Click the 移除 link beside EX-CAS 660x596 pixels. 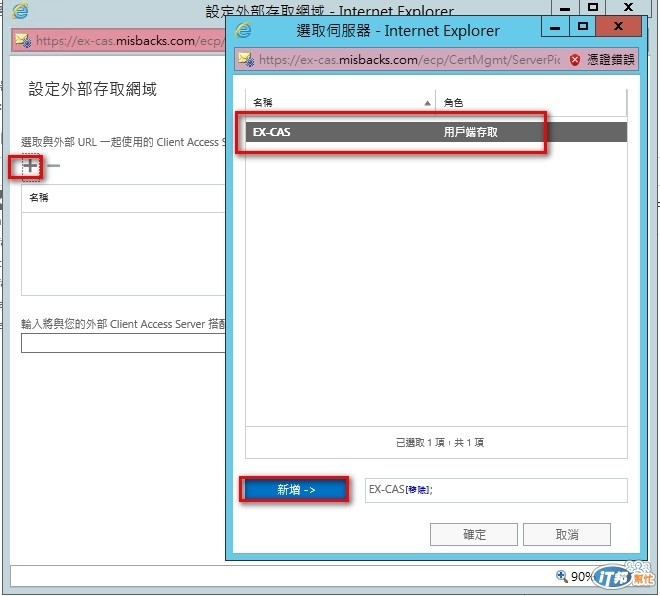(x=418, y=490)
